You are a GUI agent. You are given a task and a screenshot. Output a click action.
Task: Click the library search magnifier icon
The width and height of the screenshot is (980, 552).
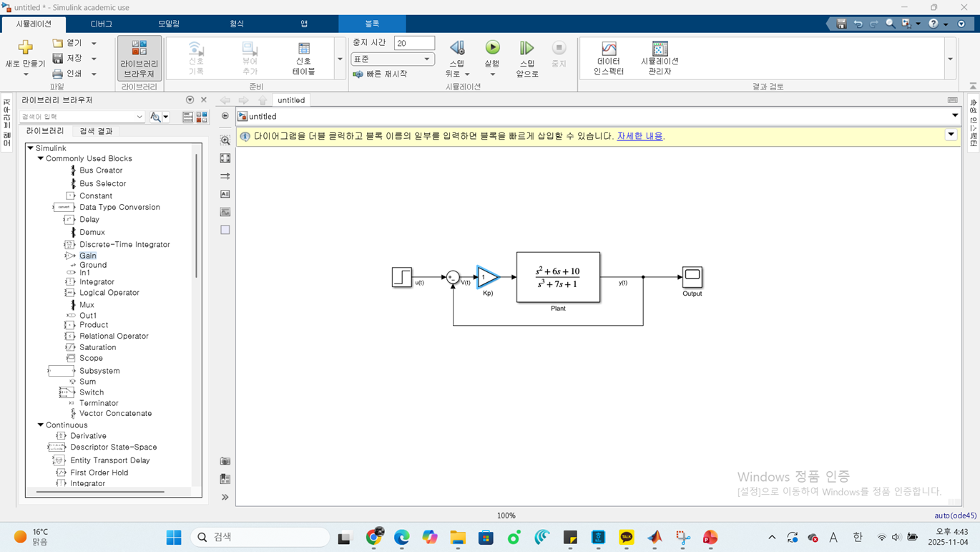[x=155, y=117]
